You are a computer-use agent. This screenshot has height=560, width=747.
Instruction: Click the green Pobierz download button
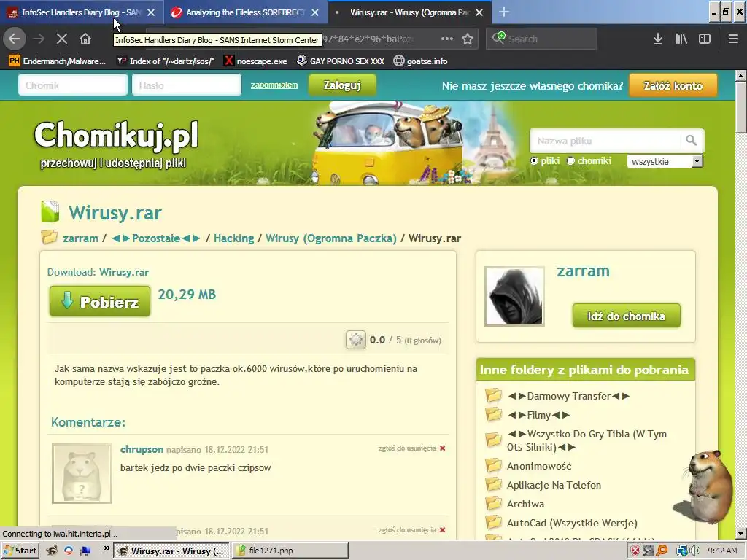[99, 301]
